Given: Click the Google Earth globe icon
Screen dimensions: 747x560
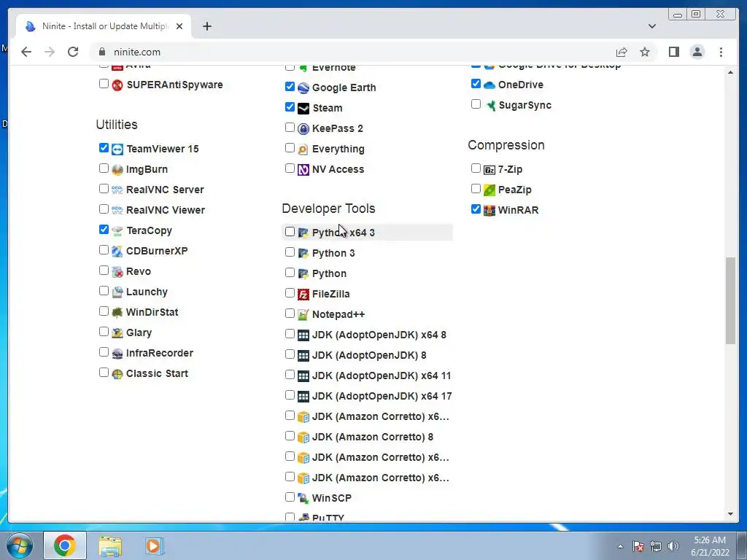Looking at the screenshot, I should pyautogui.click(x=303, y=88).
